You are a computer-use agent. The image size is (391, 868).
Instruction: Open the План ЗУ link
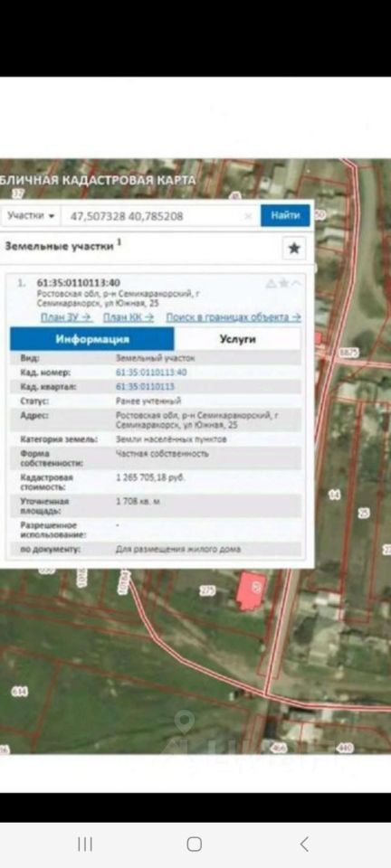(x=66, y=317)
